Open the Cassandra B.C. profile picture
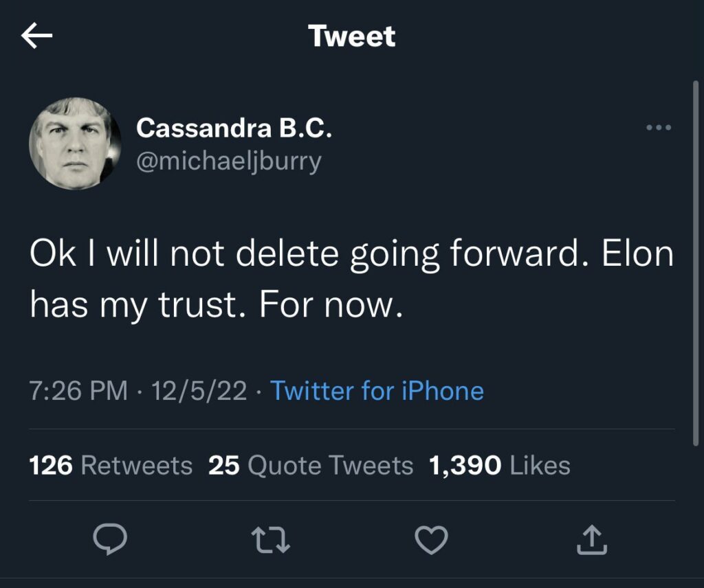The width and height of the screenshot is (704, 588). [75, 144]
